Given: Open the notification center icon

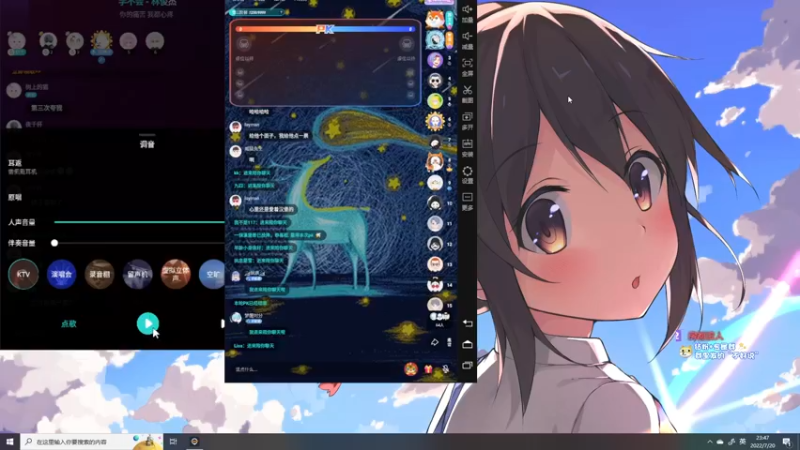Looking at the screenshot, I should coord(787,441).
